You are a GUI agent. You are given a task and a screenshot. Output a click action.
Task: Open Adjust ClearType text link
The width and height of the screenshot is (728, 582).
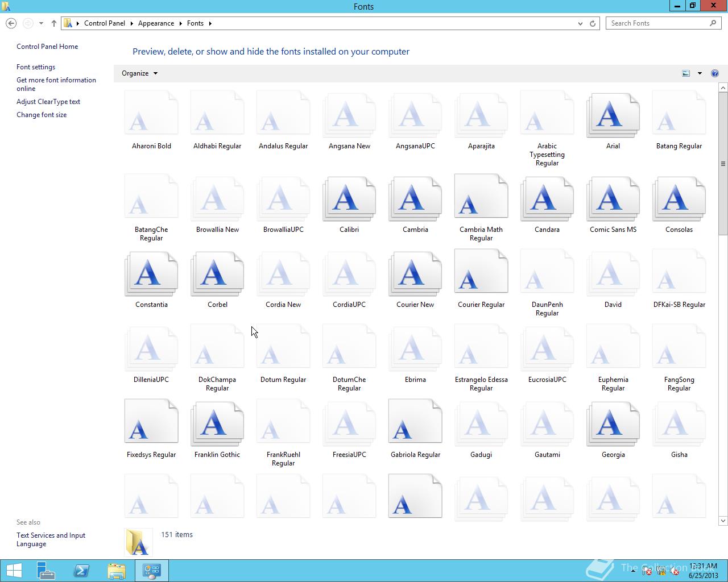pos(48,102)
